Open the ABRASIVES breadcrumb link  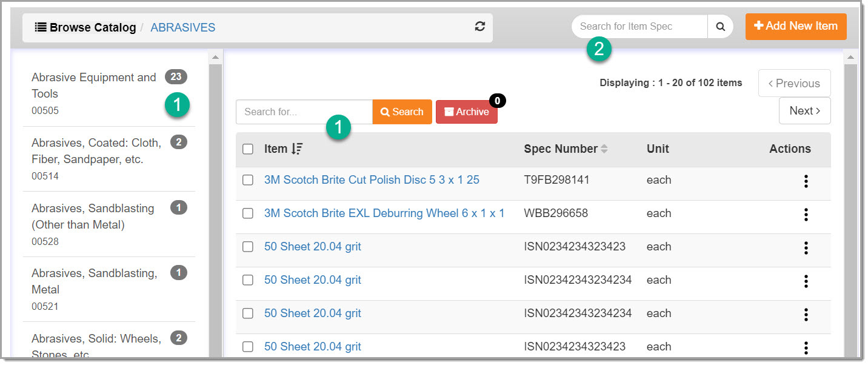[182, 27]
